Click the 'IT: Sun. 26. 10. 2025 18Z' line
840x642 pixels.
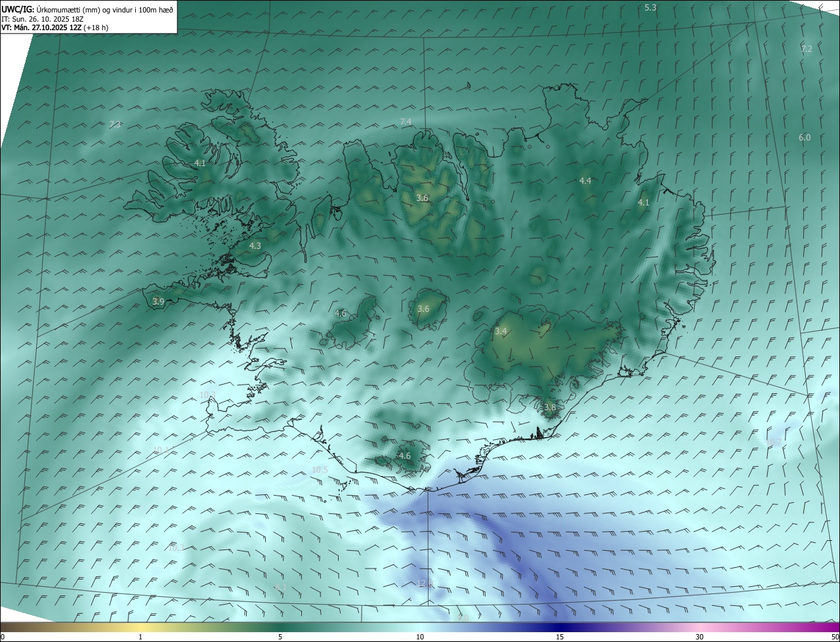(43, 19)
